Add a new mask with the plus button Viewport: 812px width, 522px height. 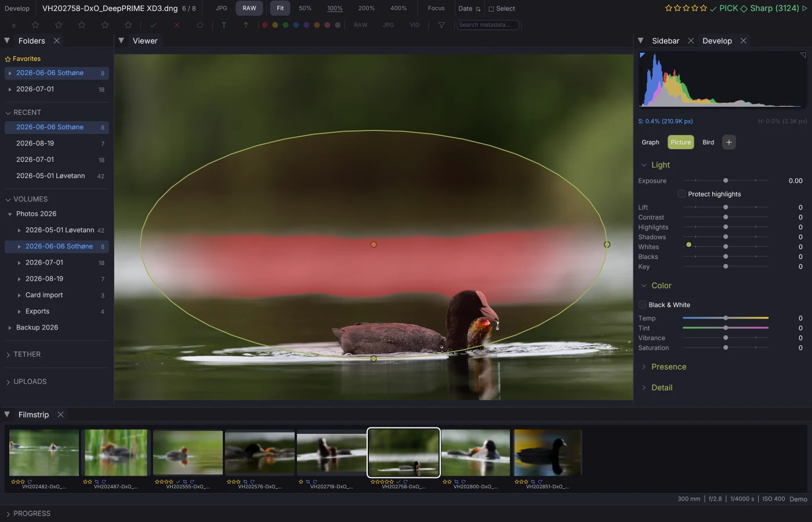click(x=729, y=142)
